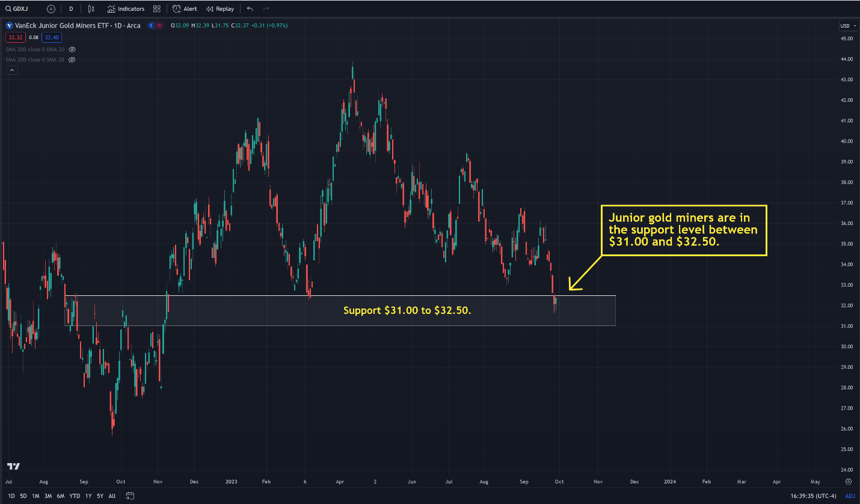Create an Alert

[185, 9]
